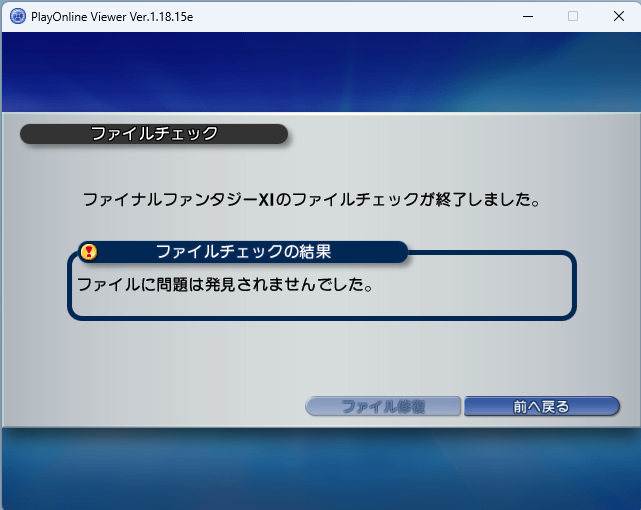Click the red exclamation result icon

coord(89,252)
